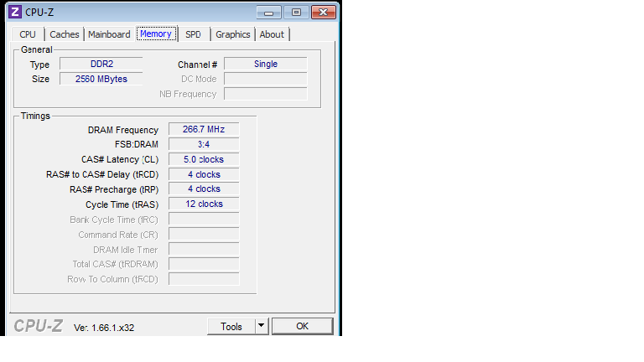
Task: Click the Cycle Time value 12 clocks
Action: pyautogui.click(x=204, y=204)
